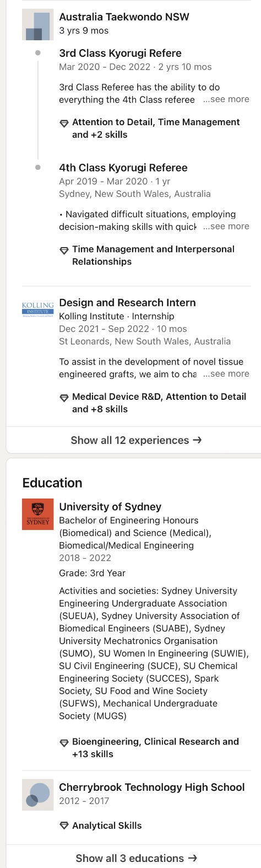Open Cherrybrook Technology High School title link
261x868 pixels.
[x=152, y=787]
